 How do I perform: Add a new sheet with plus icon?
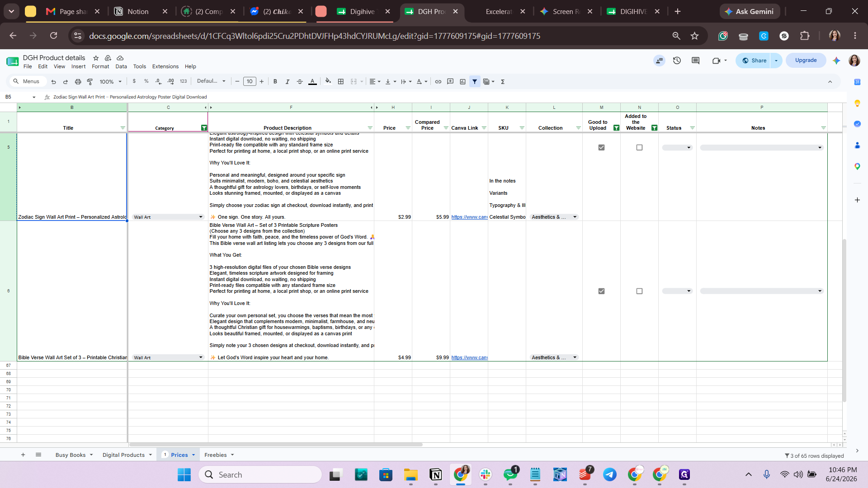click(x=23, y=455)
